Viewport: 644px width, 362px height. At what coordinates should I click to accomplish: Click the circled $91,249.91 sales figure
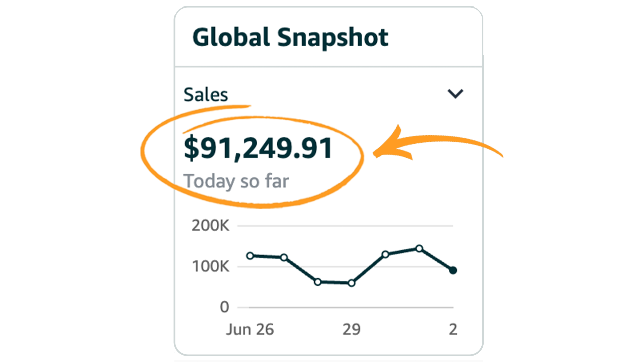pos(258,147)
